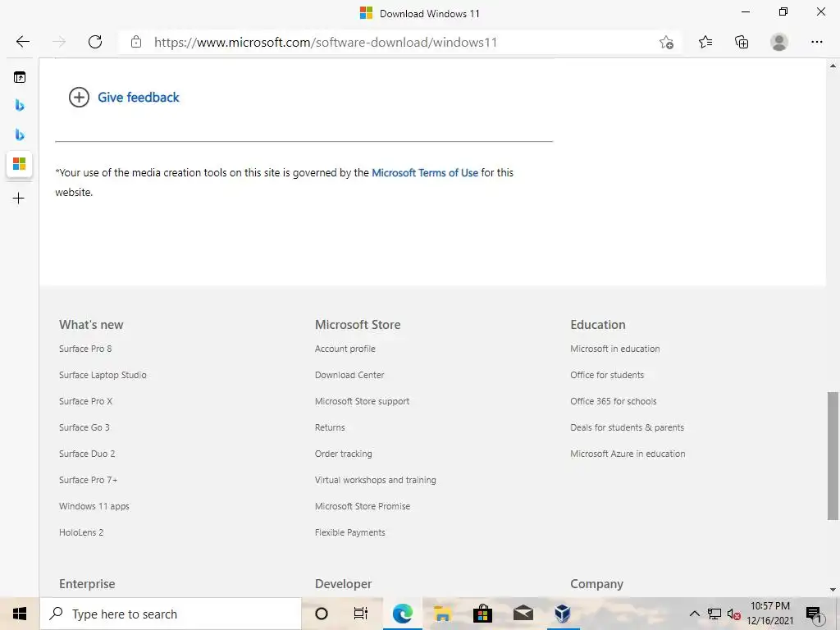The height and width of the screenshot is (630, 840).
Task: Open Microsoft Store from the taskbar
Action: [x=482, y=614]
